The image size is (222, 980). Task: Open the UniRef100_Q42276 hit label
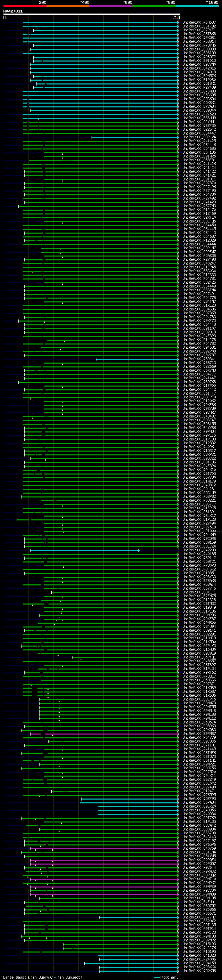[x=199, y=948]
